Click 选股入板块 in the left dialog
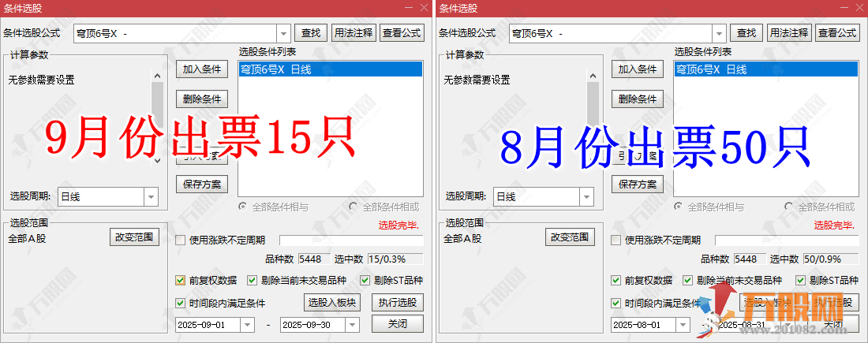Viewport: 868px width, 343px height. (x=332, y=303)
